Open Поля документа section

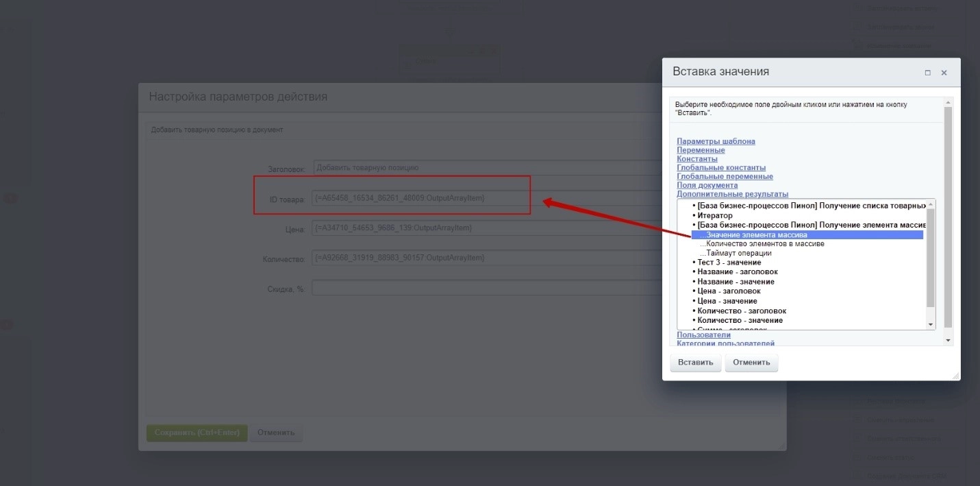[x=707, y=185]
